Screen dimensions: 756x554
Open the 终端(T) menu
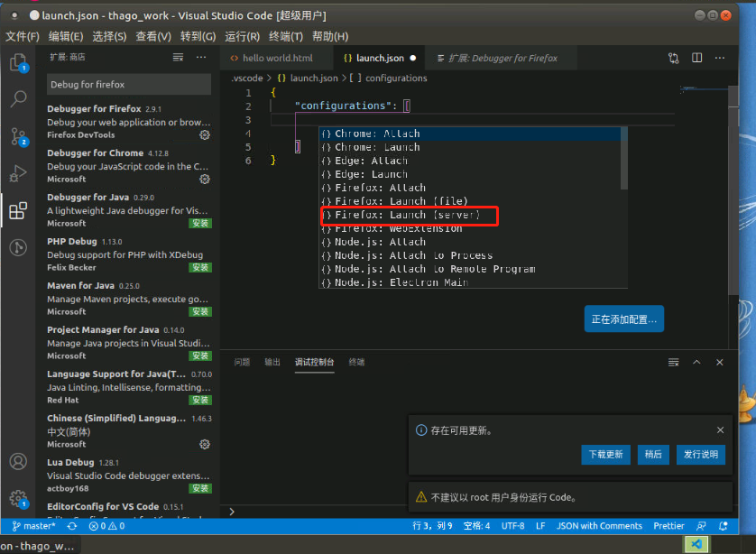tap(286, 37)
